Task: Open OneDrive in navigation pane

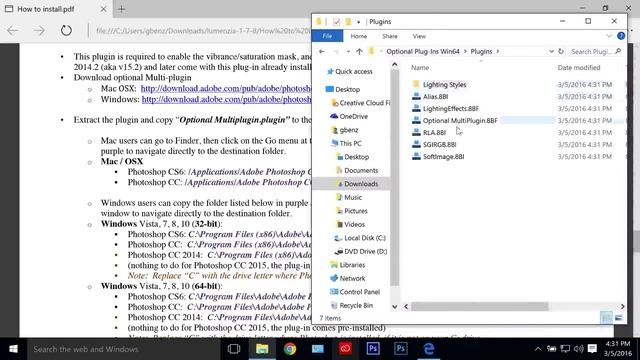Action: (349, 116)
